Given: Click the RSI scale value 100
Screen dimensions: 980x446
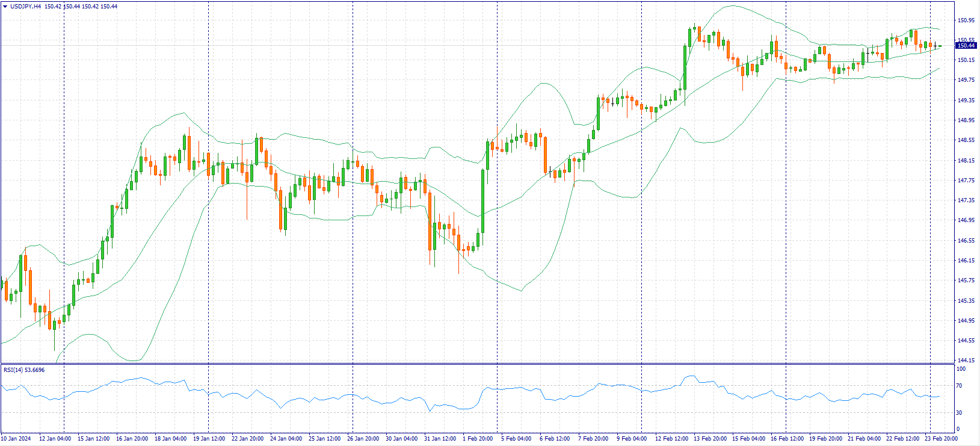Looking at the screenshot, I should pyautogui.click(x=961, y=369).
